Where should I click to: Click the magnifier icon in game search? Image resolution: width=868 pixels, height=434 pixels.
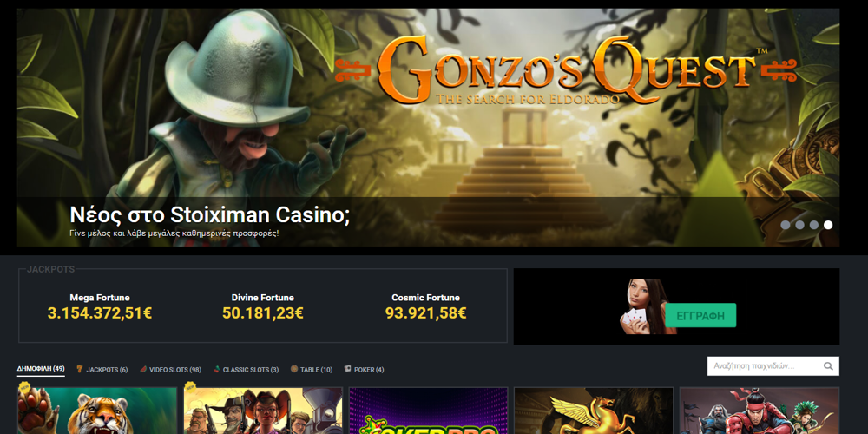pyautogui.click(x=828, y=366)
